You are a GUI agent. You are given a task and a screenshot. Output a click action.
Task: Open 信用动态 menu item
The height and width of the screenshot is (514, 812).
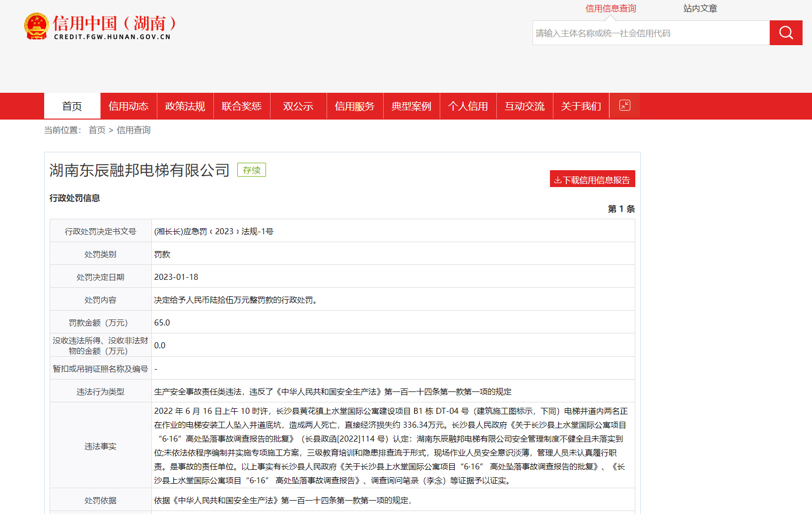[129, 106]
